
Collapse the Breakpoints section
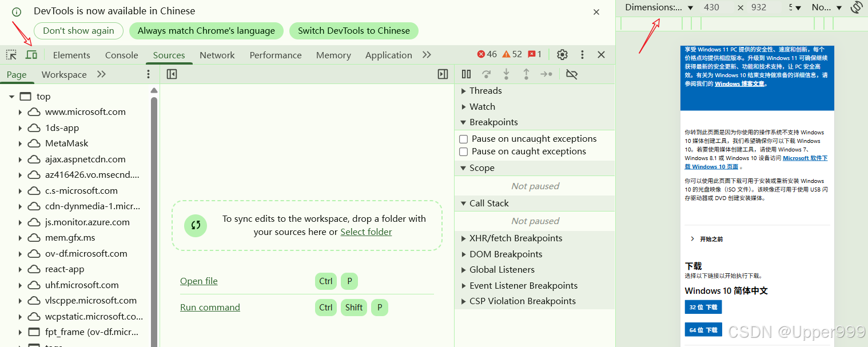464,122
